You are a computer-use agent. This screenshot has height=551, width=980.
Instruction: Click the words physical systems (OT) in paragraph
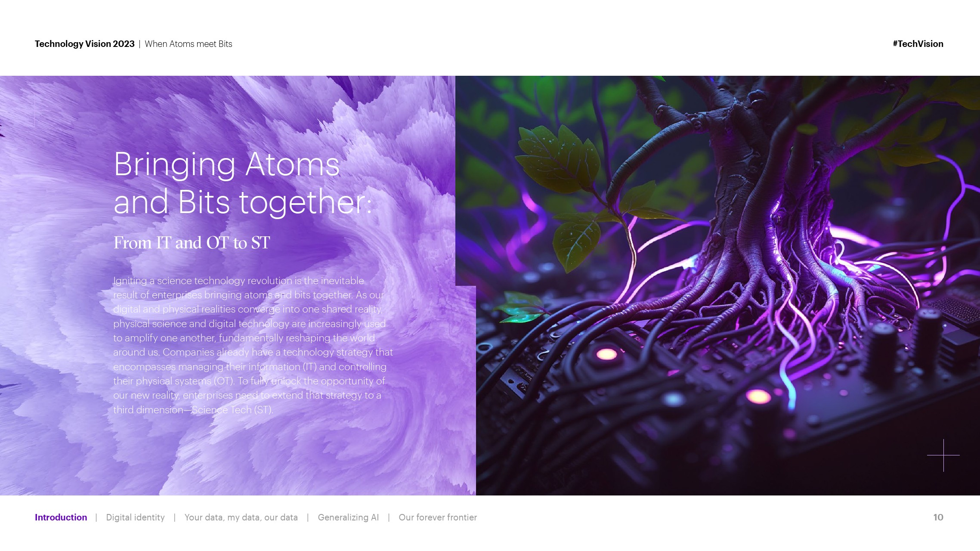click(x=185, y=381)
